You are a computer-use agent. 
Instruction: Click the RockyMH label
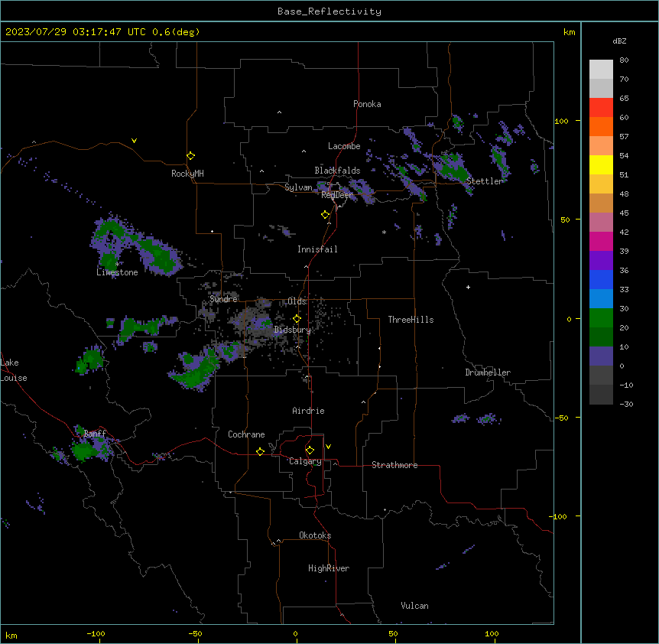click(187, 174)
